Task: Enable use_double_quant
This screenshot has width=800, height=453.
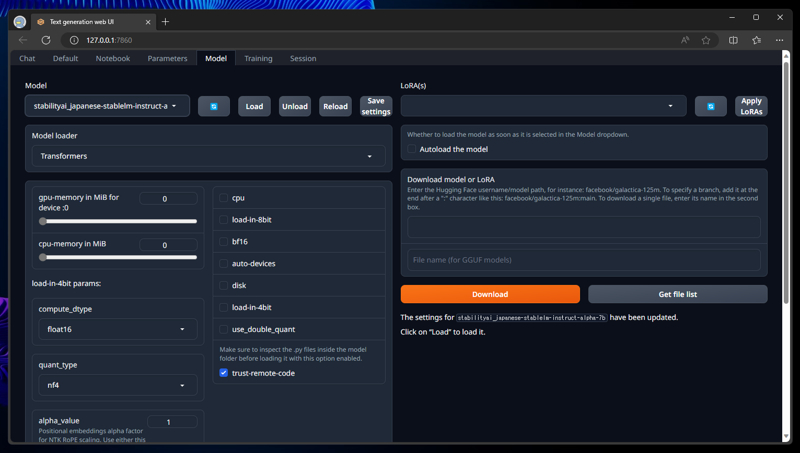Action: (223, 330)
